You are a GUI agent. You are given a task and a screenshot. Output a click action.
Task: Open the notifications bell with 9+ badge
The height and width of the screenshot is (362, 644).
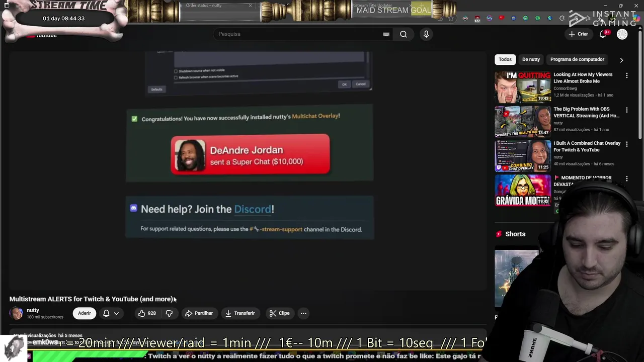coord(603,34)
